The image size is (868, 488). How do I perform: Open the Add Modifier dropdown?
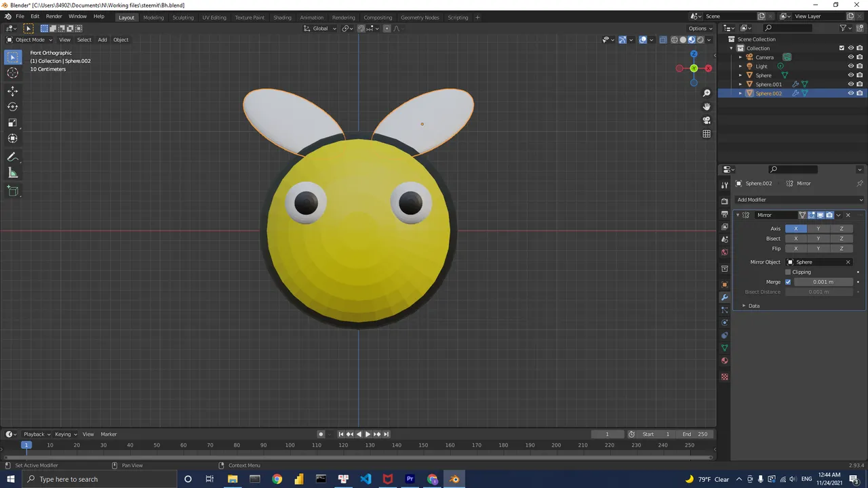800,200
